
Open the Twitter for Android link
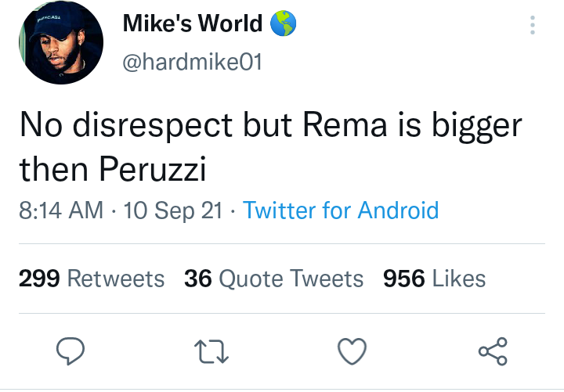341,210
